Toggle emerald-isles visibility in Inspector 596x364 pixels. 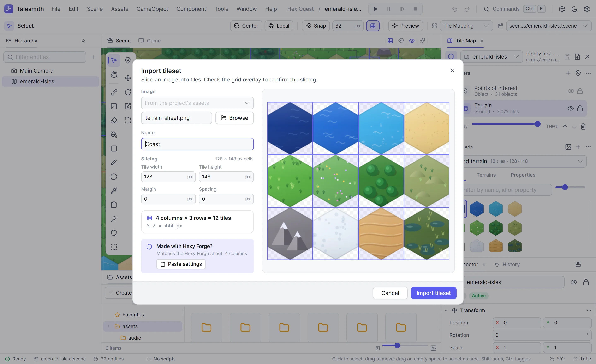pyautogui.click(x=573, y=282)
